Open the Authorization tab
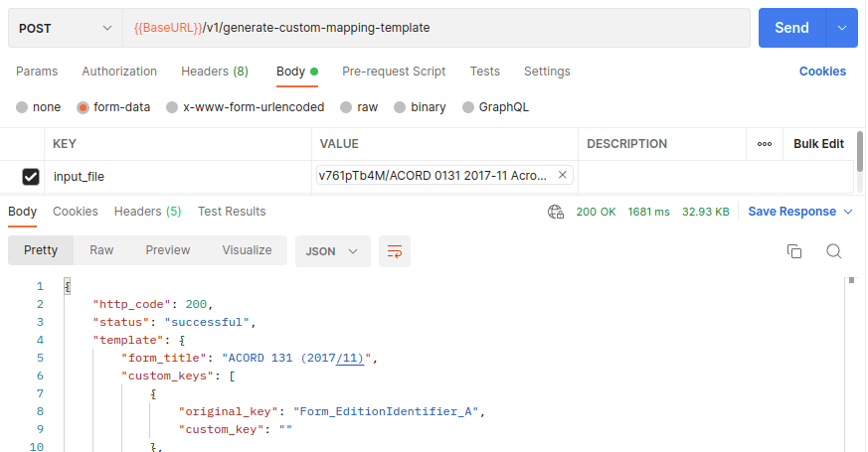This screenshot has width=868, height=452. [x=119, y=72]
